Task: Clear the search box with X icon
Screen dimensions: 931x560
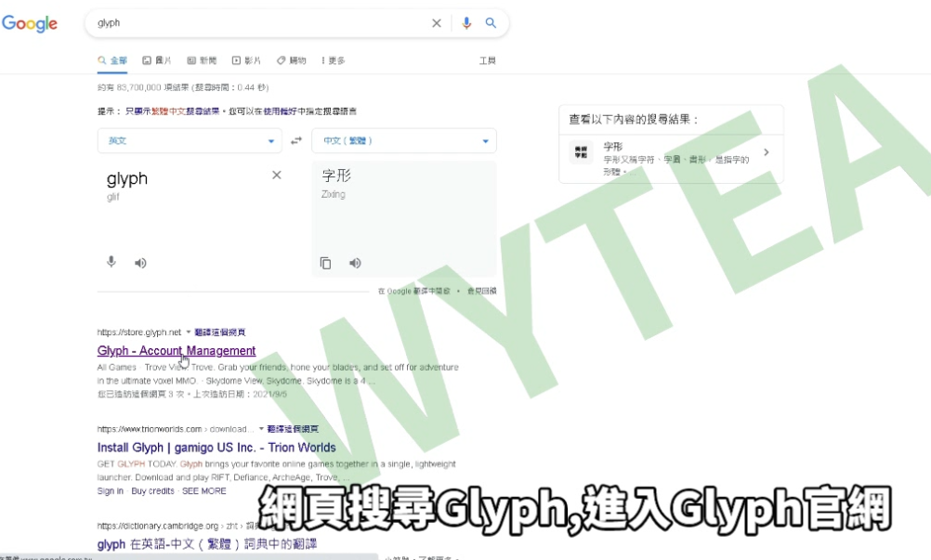Action: [x=437, y=23]
